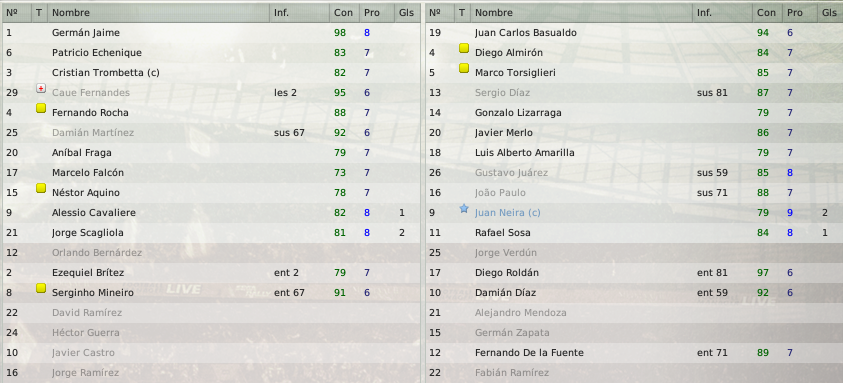The height and width of the screenshot is (383, 843).
Task: Open player Juan Neira (c)
Action: pyautogui.click(x=508, y=212)
